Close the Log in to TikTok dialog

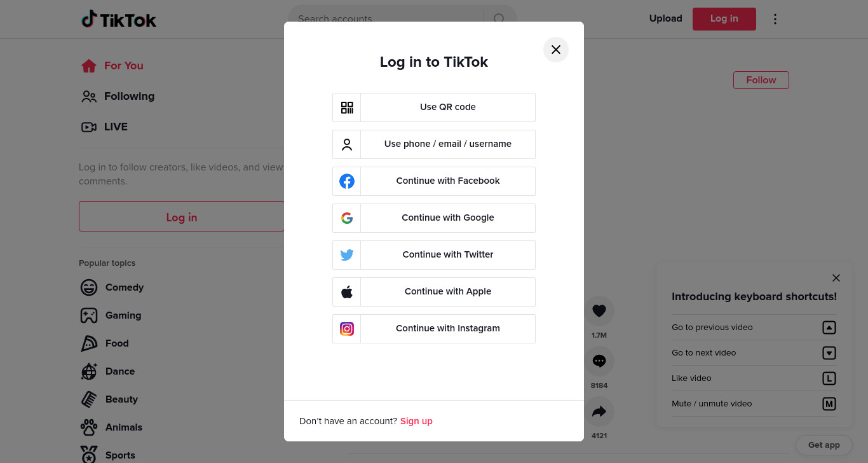pos(556,50)
